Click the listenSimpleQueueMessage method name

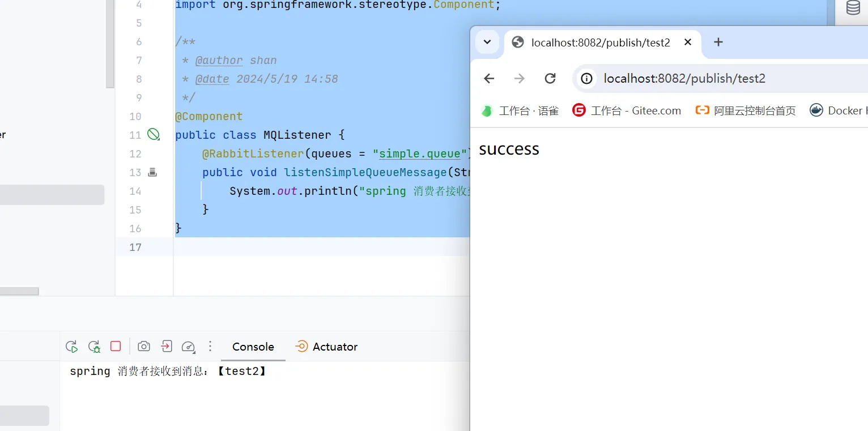coord(365,172)
